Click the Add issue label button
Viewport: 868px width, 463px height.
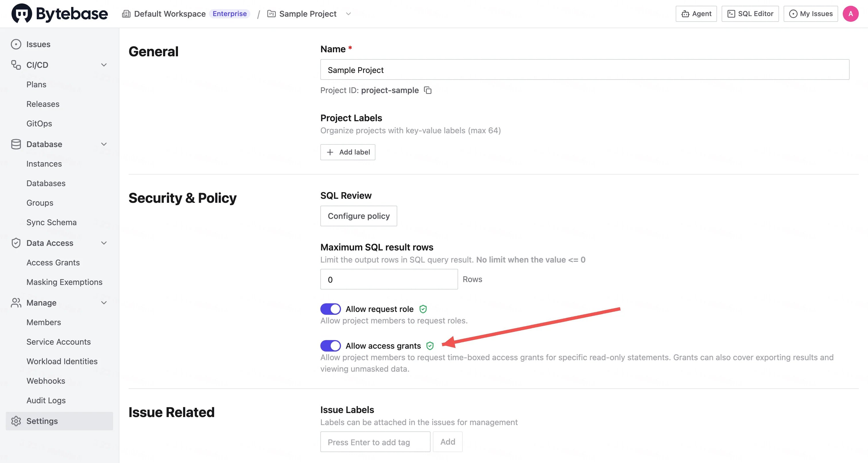click(447, 442)
